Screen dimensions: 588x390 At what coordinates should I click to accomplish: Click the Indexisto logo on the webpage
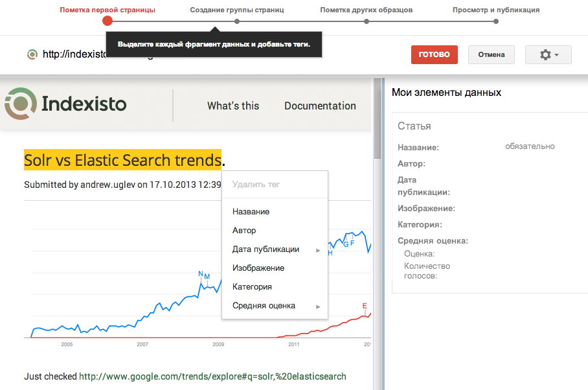[65, 102]
